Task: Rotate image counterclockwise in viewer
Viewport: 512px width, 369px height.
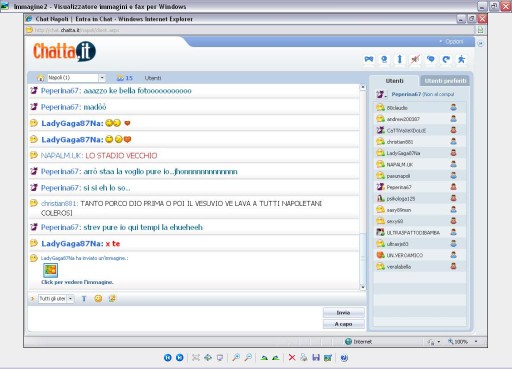Action: coord(276,358)
